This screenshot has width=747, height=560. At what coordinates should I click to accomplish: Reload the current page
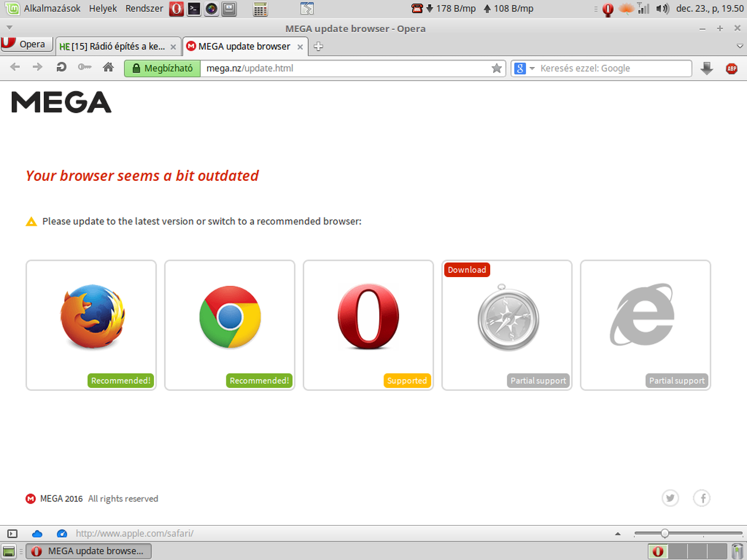tap(61, 68)
